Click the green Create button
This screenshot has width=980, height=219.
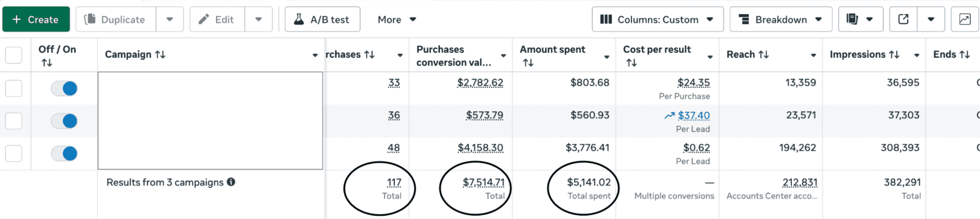pyautogui.click(x=36, y=20)
